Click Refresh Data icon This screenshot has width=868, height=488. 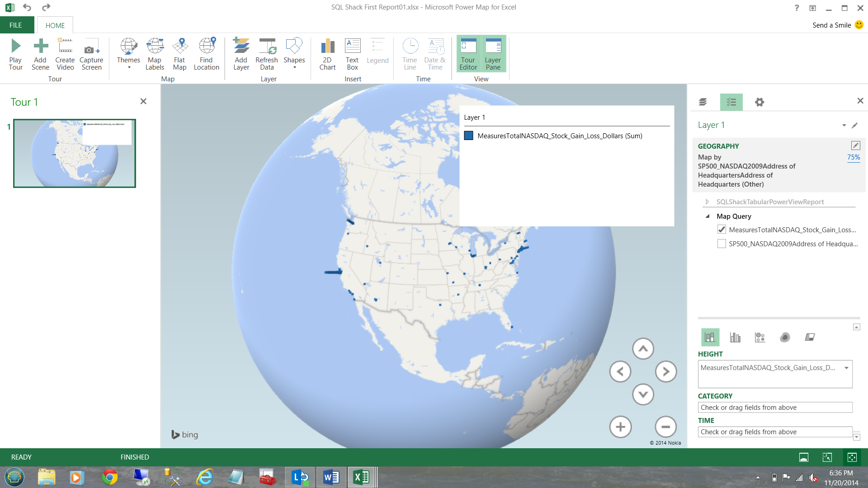point(267,47)
